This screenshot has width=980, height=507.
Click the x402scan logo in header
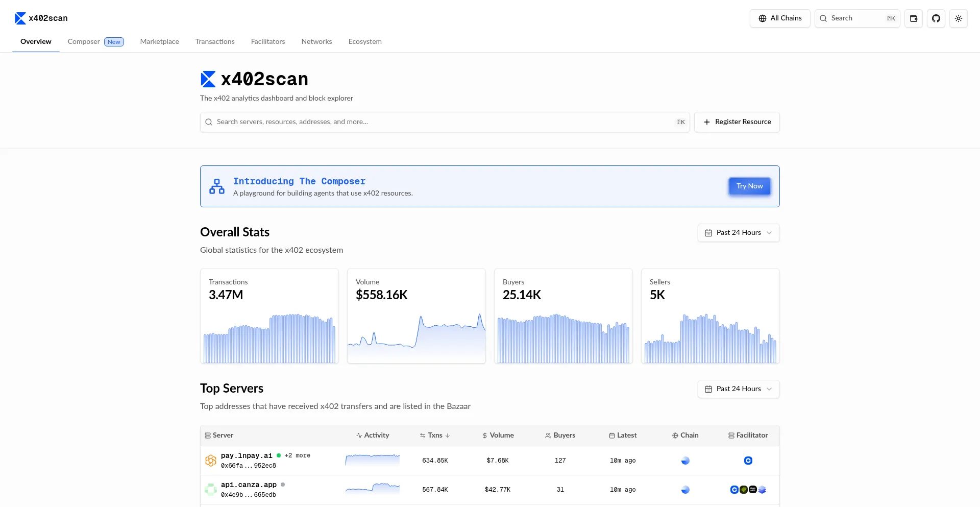[x=41, y=18]
